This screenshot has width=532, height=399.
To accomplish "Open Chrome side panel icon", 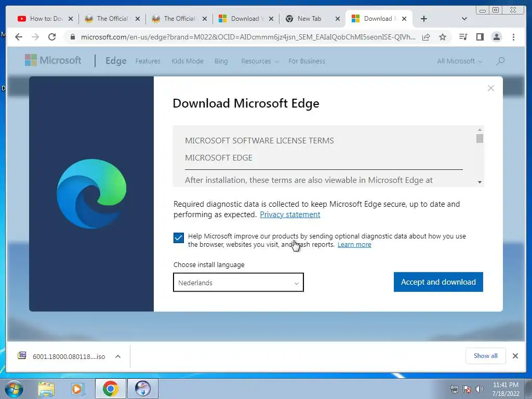I will [x=480, y=37].
